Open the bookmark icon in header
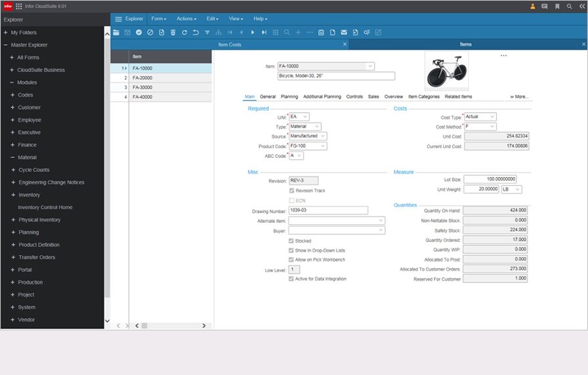The height and width of the screenshot is (375, 588). [x=557, y=7]
